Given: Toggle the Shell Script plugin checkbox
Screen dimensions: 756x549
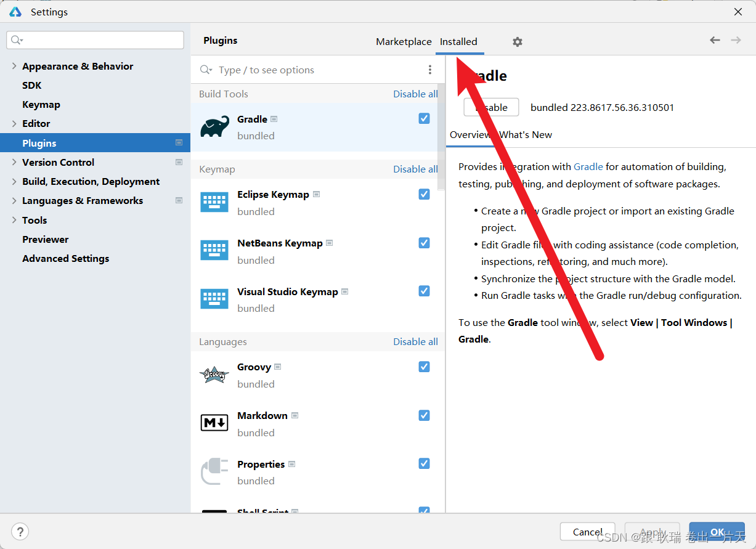Looking at the screenshot, I should point(424,510).
